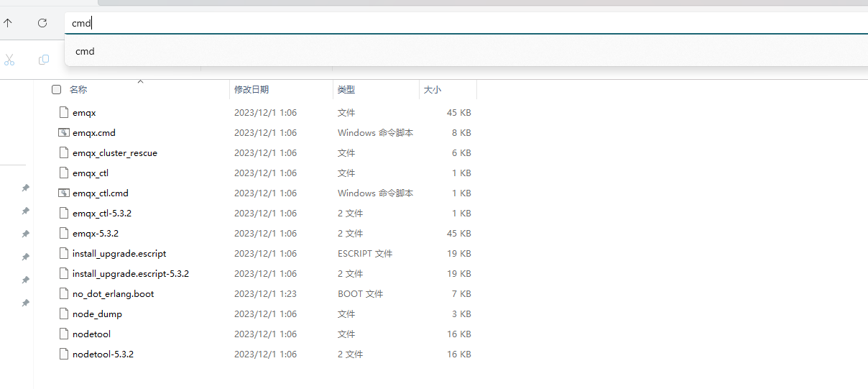Select the cmd autocomplete suggestion

point(466,51)
